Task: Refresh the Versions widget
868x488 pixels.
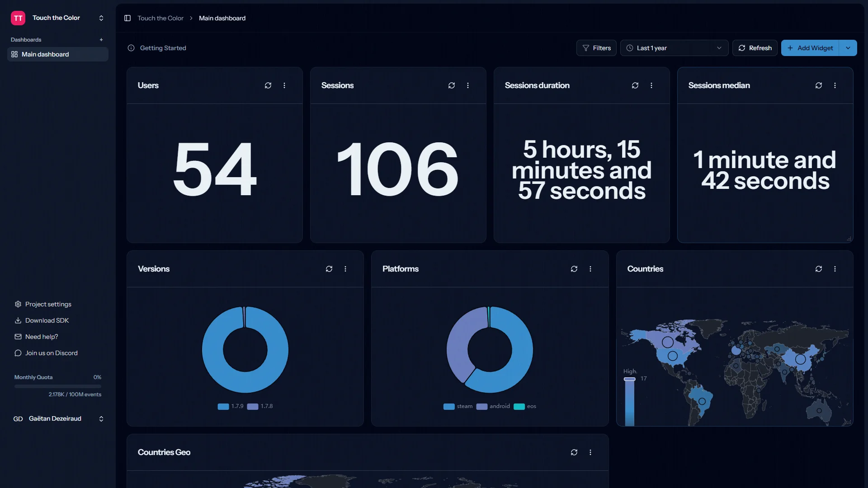Action: [329, 269]
